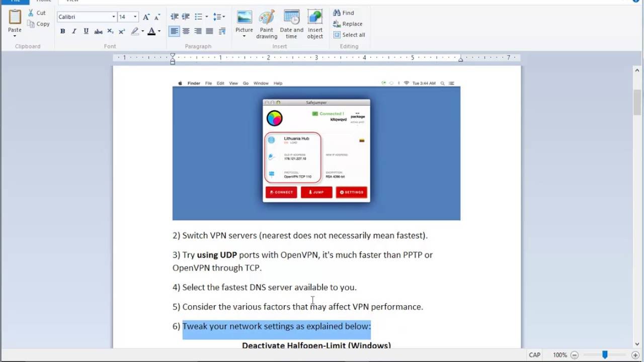This screenshot has width=644, height=362.
Task: Click Select all in Editing
Action: 349,35
